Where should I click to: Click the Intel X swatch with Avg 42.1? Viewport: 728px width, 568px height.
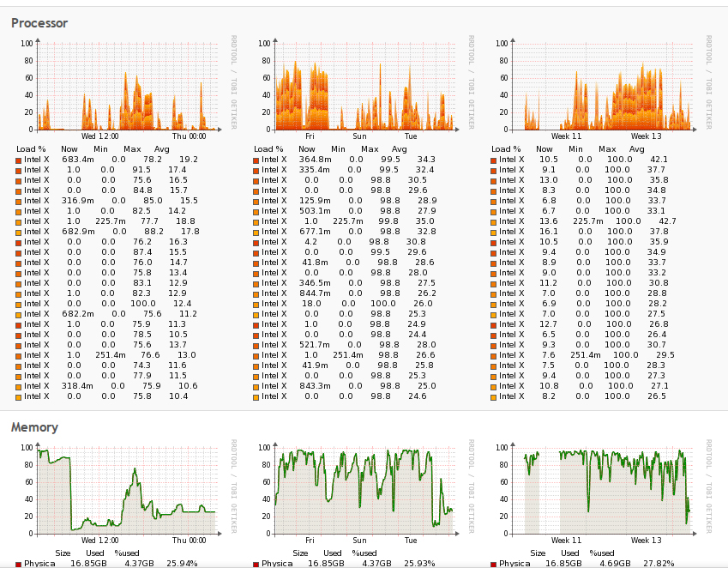pos(494,160)
